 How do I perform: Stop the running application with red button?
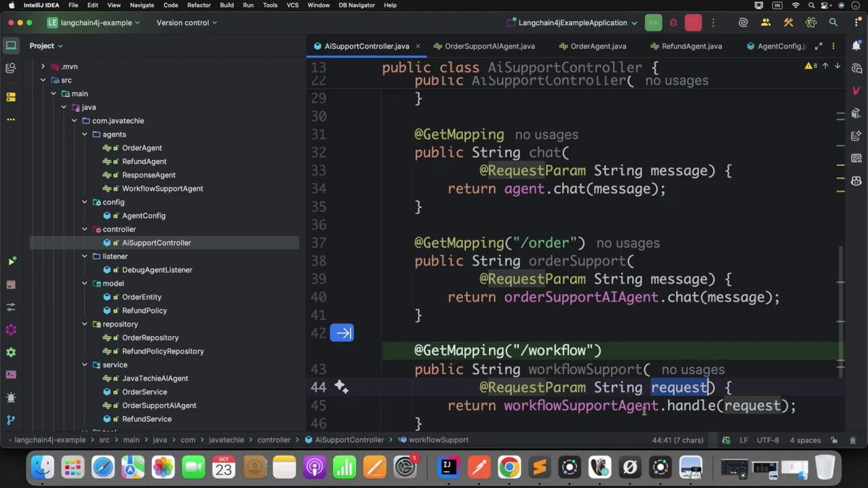tap(693, 22)
